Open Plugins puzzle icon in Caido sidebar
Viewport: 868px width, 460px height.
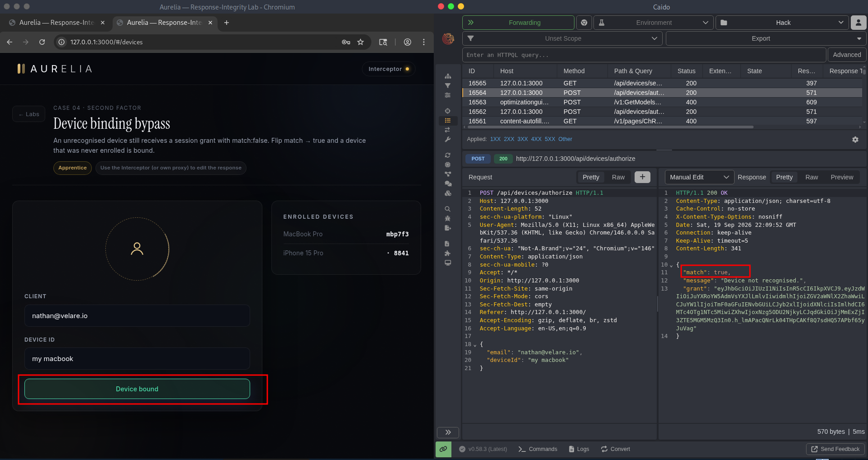point(448,253)
